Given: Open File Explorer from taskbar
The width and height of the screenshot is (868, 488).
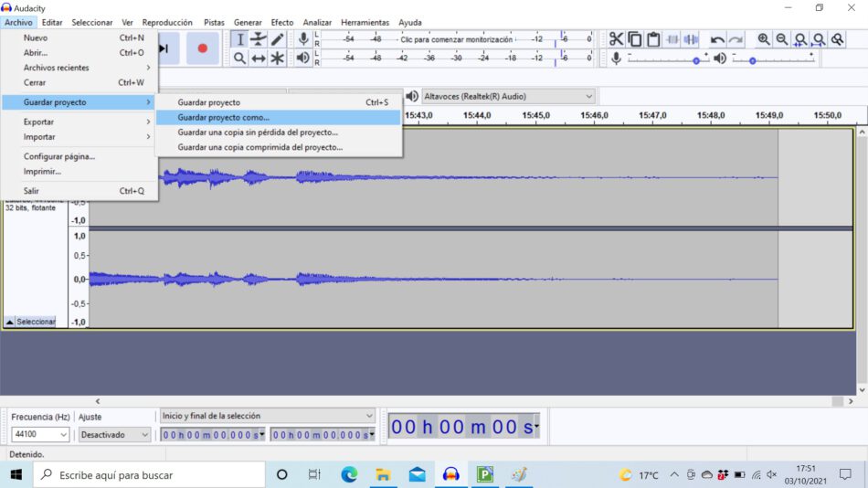Looking at the screenshot, I should (x=383, y=474).
